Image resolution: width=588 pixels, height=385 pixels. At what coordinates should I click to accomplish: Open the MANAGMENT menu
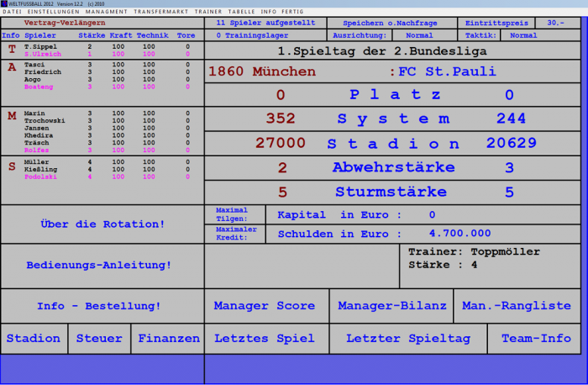(x=106, y=12)
